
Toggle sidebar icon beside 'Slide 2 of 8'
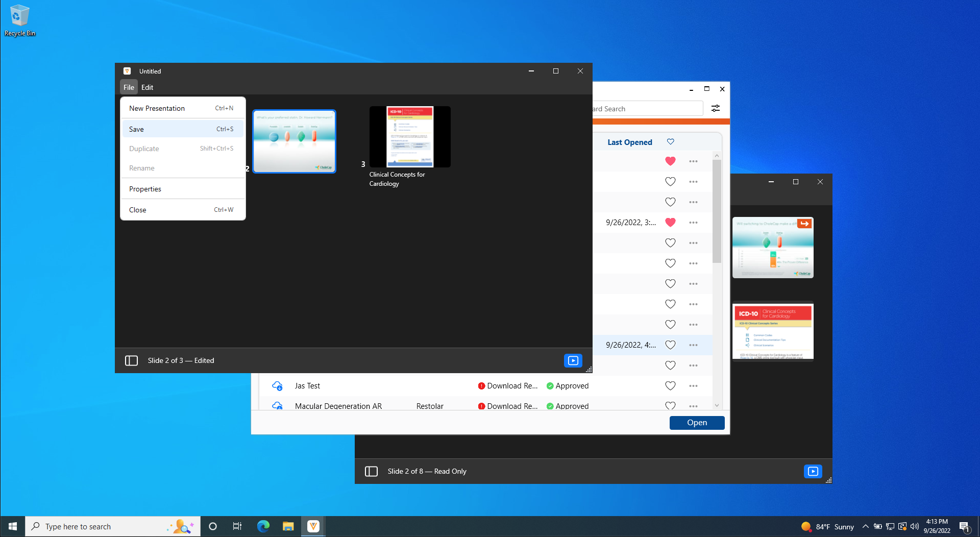click(x=371, y=471)
